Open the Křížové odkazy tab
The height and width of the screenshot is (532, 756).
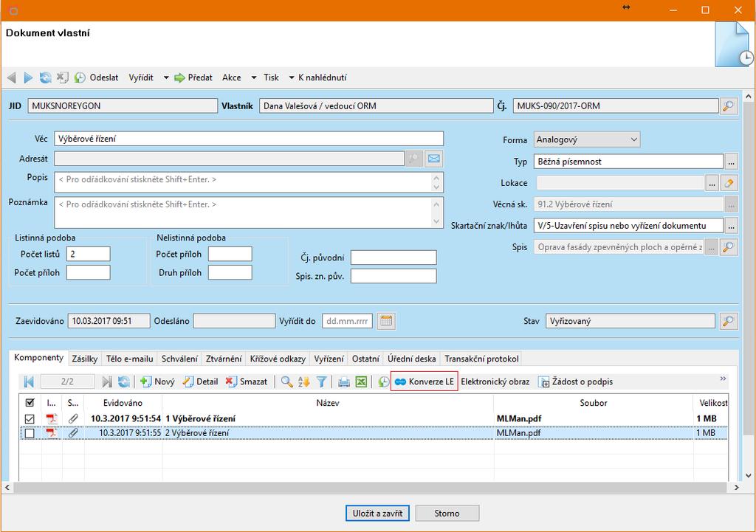pos(278,359)
